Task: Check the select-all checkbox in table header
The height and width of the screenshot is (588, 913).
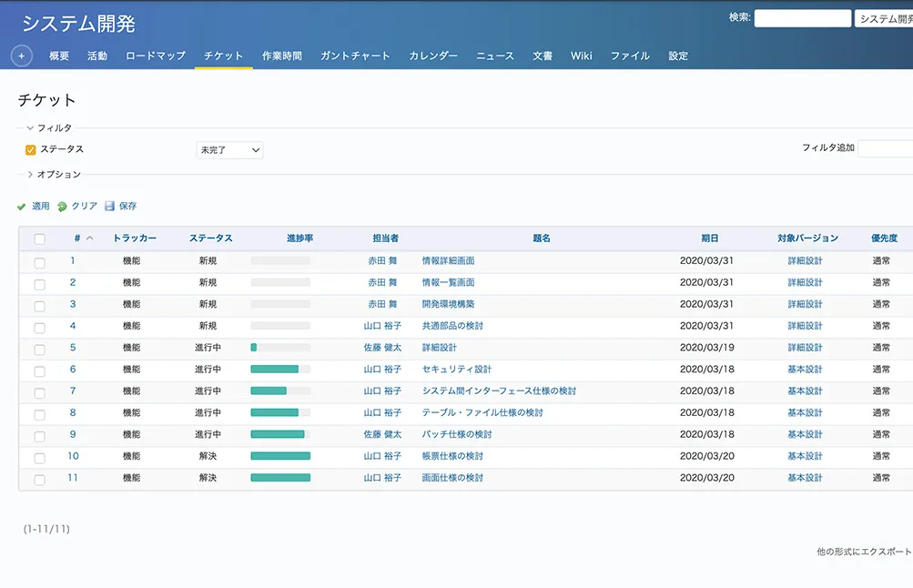Action: click(x=39, y=239)
